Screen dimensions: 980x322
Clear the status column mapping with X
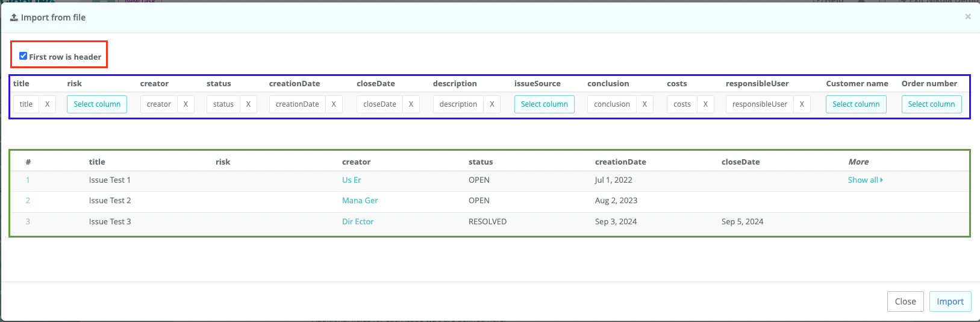(248, 104)
